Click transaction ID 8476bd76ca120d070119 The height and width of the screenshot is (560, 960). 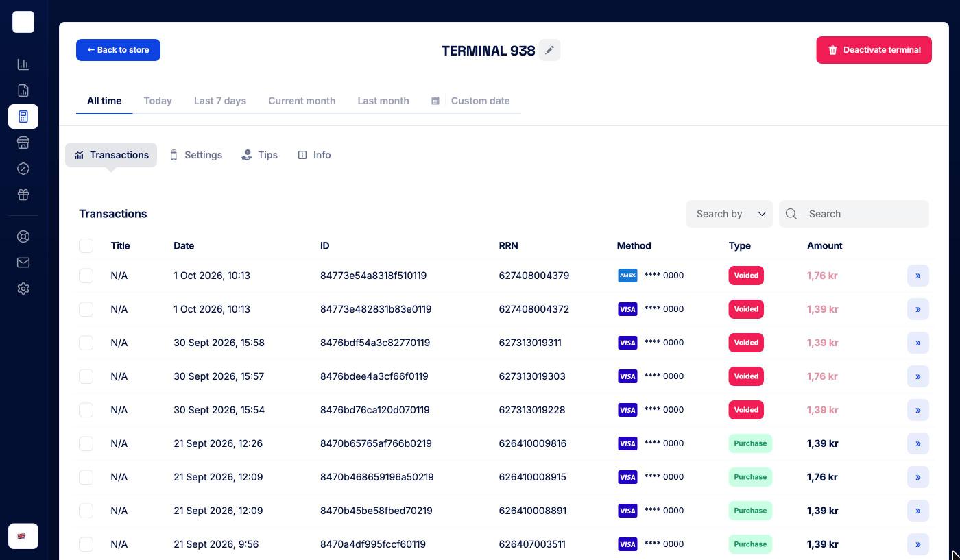tap(375, 410)
